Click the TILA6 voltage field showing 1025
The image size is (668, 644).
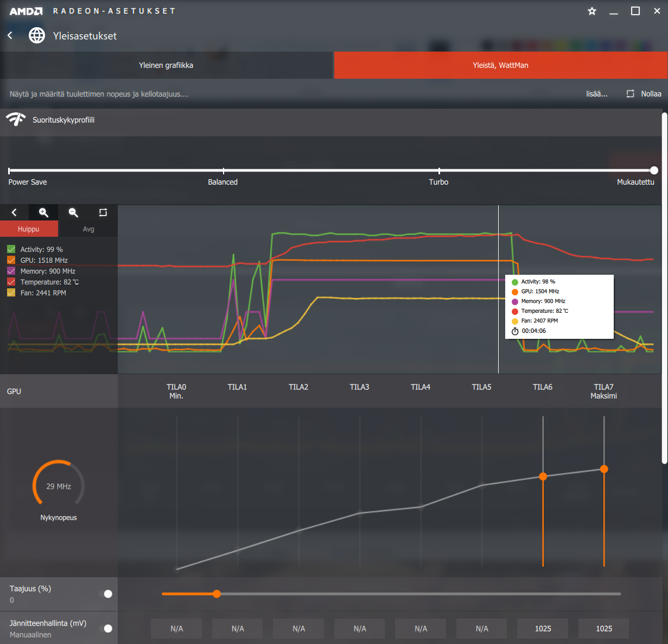543,628
